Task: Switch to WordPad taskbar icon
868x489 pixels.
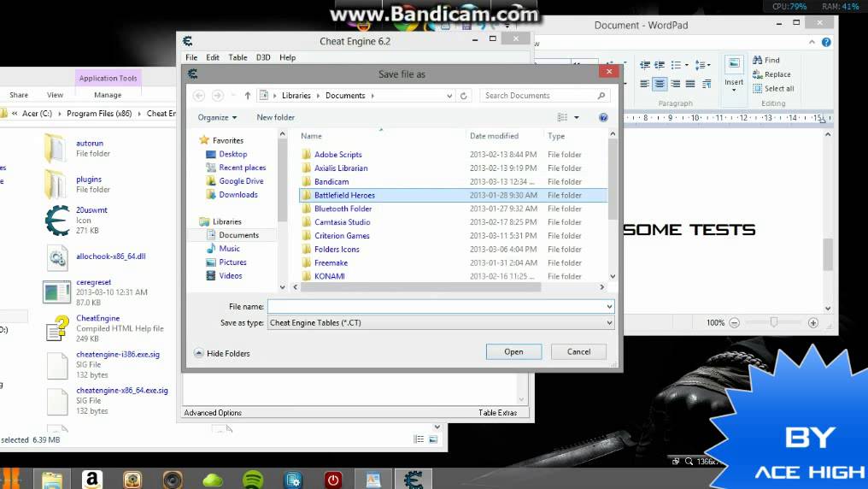Action: 372,480
